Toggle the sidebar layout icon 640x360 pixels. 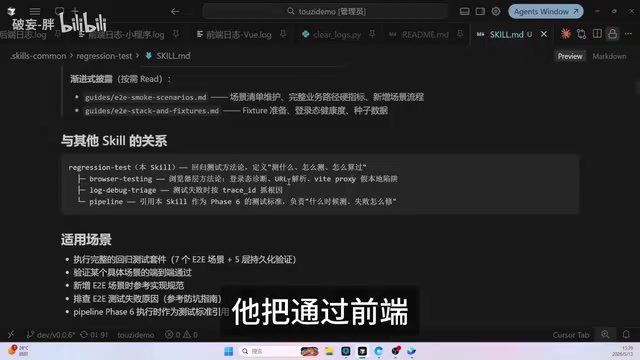coord(480,11)
